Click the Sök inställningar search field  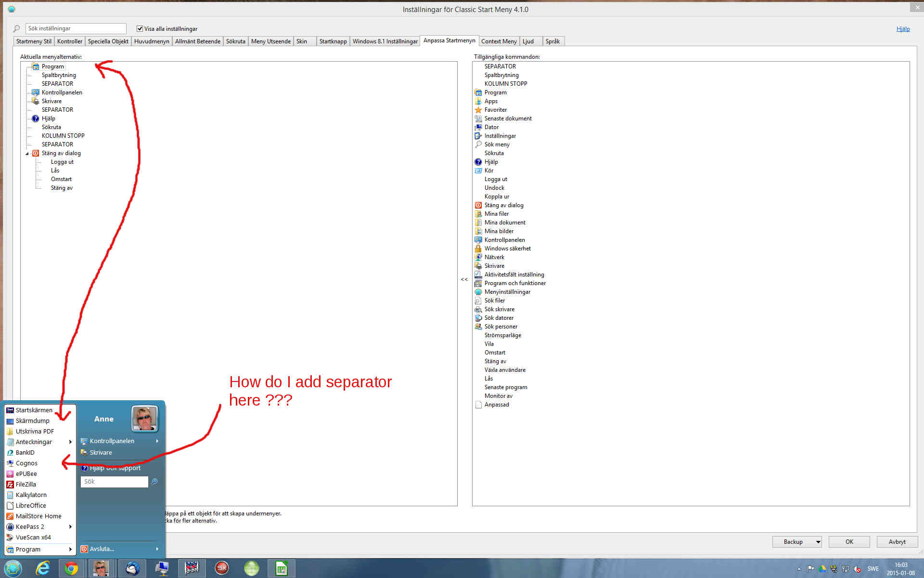tap(76, 28)
